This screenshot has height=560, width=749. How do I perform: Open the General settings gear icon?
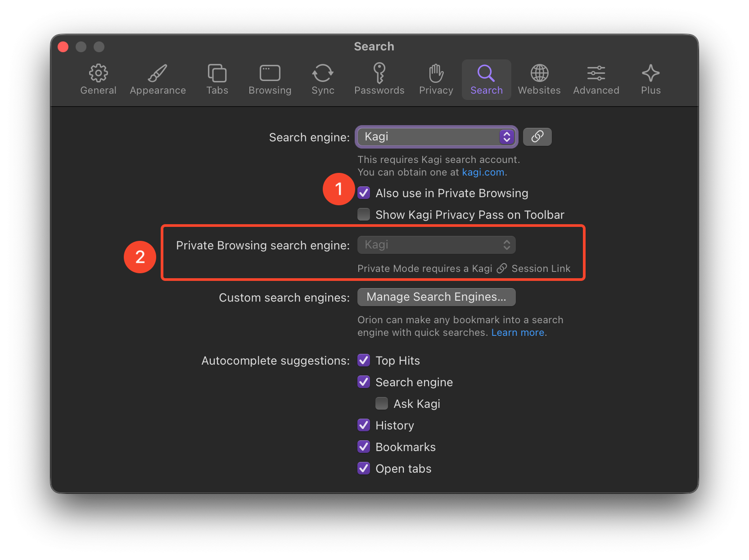coord(98,73)
